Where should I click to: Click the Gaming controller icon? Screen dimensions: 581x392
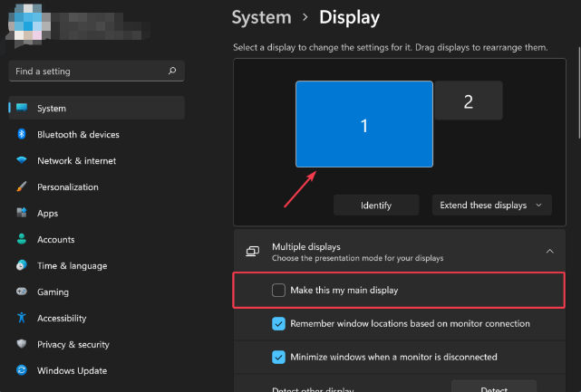pyautogui.click(x=22, y=292)
